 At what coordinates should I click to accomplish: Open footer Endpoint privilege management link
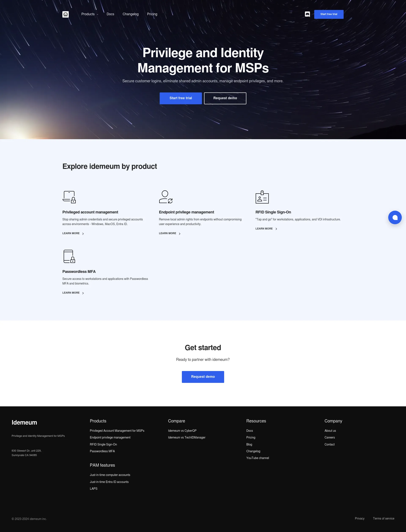coord(110,437)
